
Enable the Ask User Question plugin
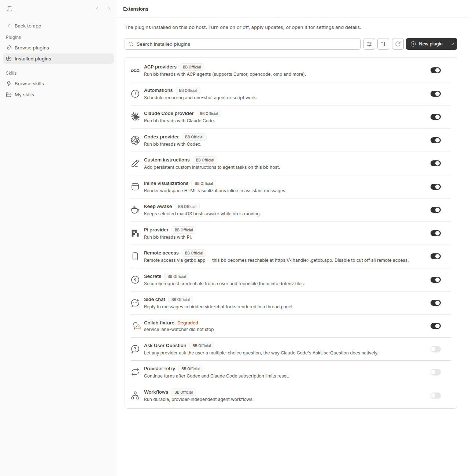(436, 349)
